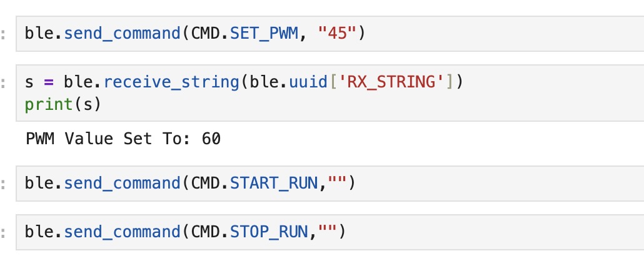
Task: Click ble.uuid in second cell
Action: tap(288, 82)
